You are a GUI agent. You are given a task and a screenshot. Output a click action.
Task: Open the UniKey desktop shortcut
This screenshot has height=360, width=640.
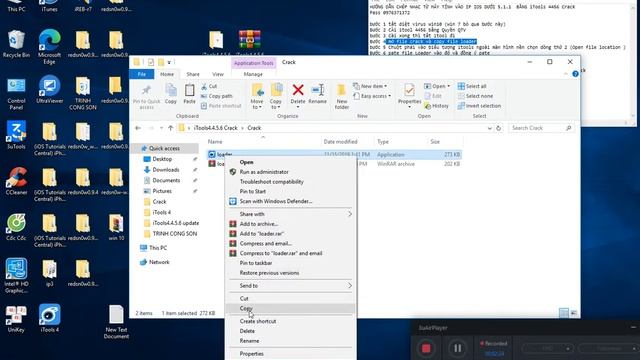(x=16, y=318)
